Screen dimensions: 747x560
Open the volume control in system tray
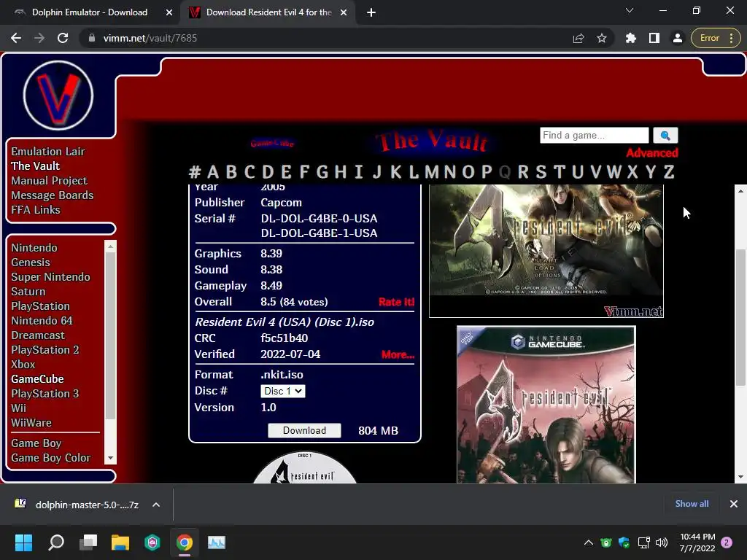coord(662,542)
